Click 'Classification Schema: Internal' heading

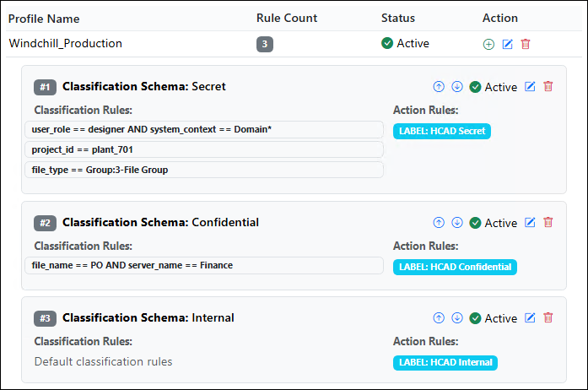click(x=148, y=318)
